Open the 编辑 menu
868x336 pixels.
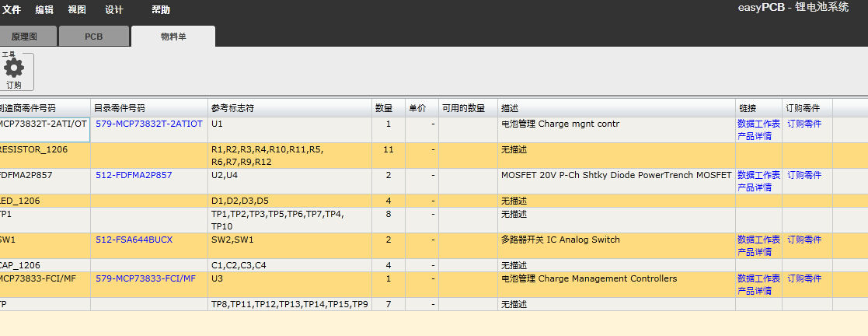point(45,10)
